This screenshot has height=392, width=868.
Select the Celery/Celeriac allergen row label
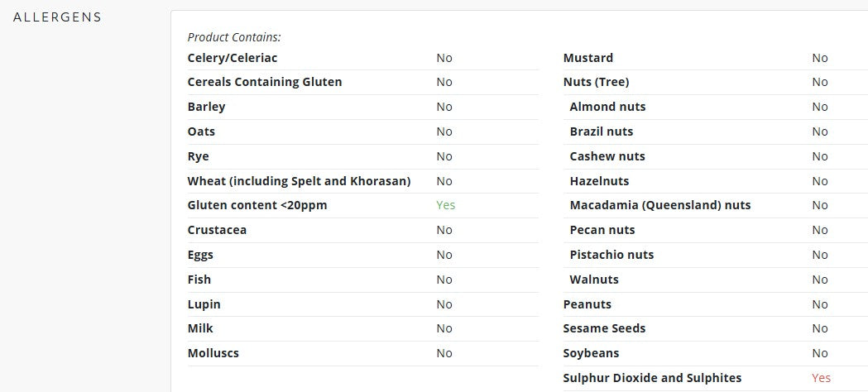(x=232, y=58)
